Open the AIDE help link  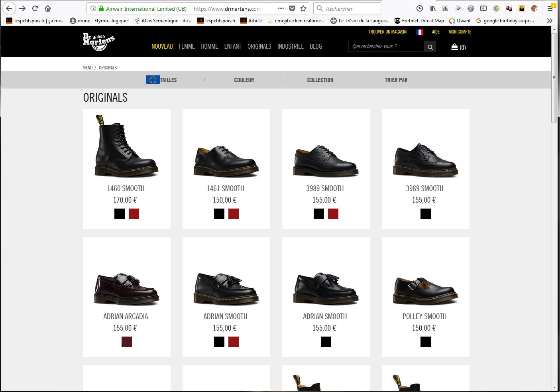[436, 32]
